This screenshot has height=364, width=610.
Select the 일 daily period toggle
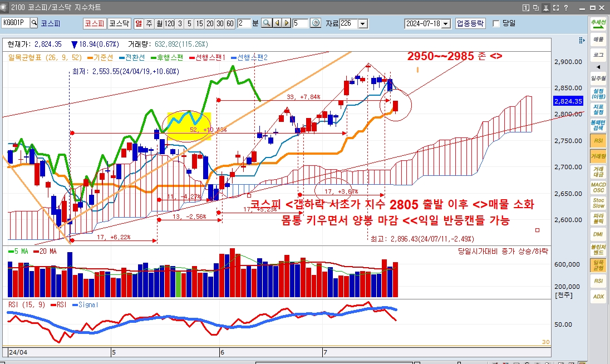139,23
